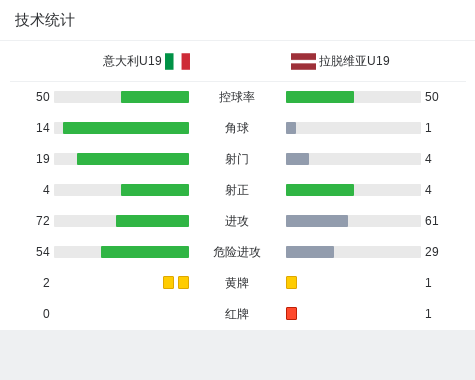
Task: Click Italy's 危险进攻 green bar
Action: [x=145, y=252]
